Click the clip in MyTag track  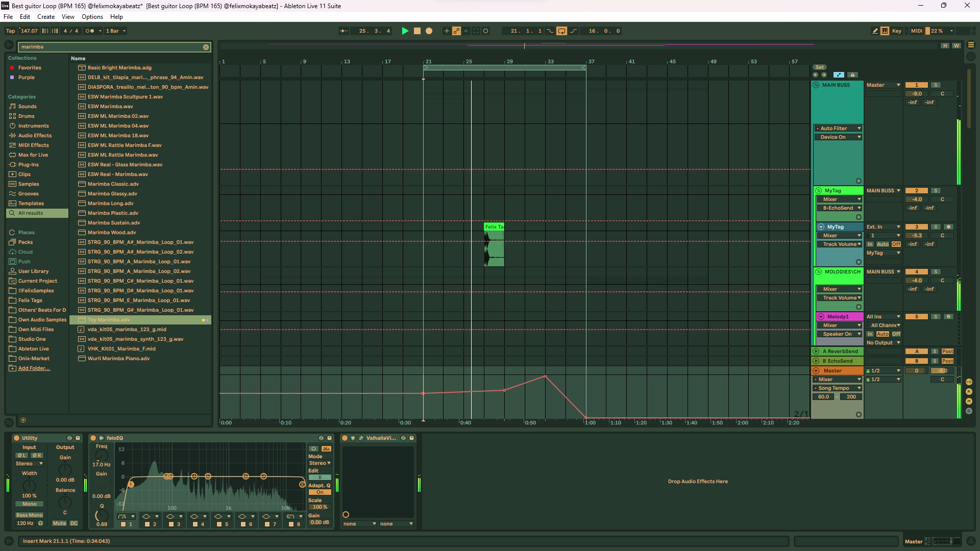pyautogui.click(x=494, y=245)
